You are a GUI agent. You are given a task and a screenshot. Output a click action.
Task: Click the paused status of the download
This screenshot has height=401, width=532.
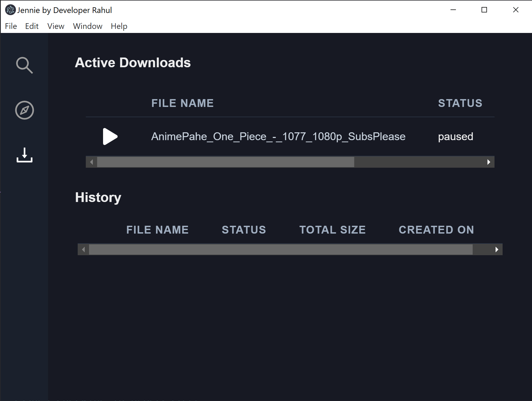click(455, 137)
